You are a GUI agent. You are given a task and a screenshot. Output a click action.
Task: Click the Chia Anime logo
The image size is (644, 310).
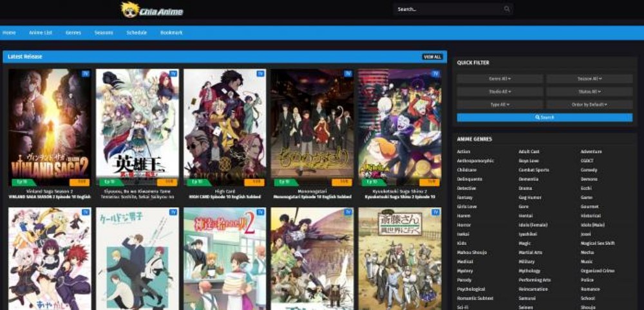click(153, 10)
